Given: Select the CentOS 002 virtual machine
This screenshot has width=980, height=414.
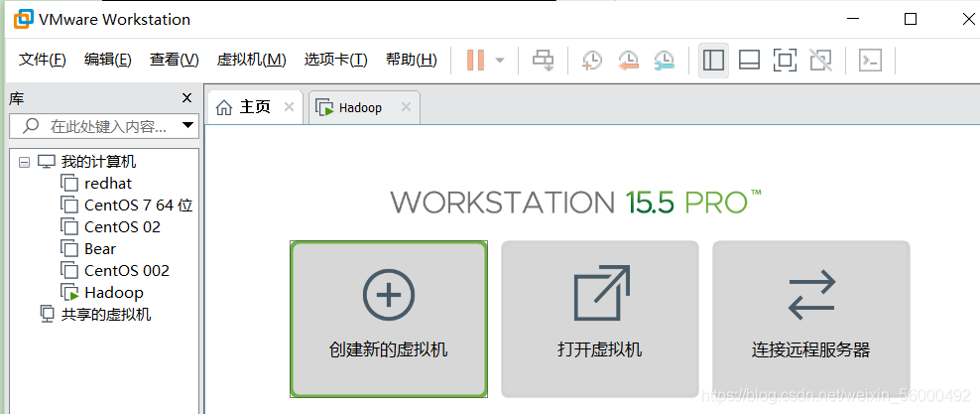Looking at the screenshot, I should pos(127,271).
